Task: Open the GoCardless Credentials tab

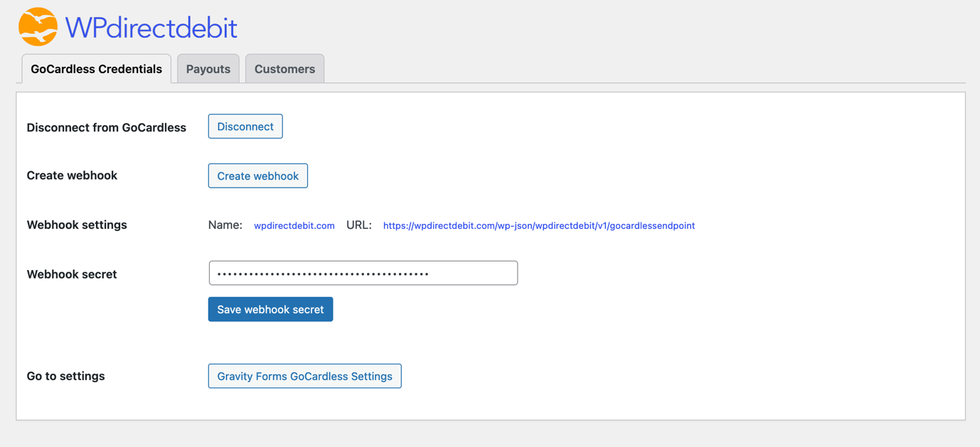Action: (96, 69)
